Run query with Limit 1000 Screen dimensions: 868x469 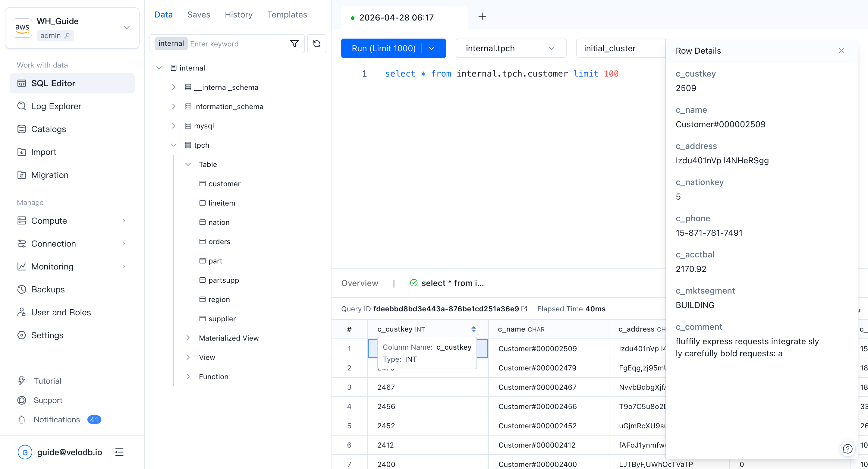(x=383, y=49)
